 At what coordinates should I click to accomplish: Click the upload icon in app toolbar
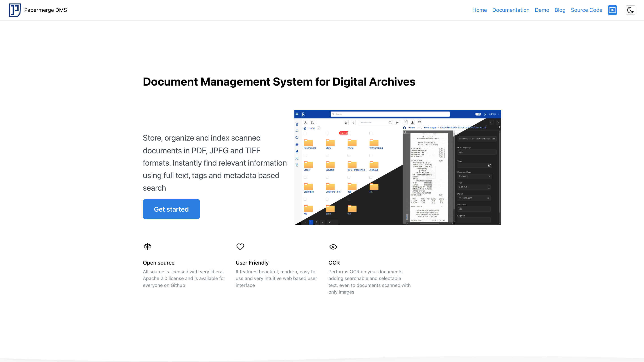[305, 123]
